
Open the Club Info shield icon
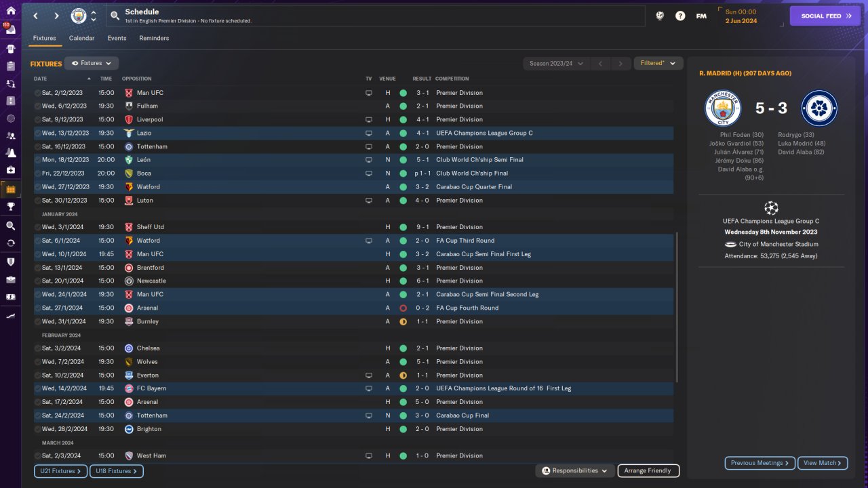coord(10,262)
